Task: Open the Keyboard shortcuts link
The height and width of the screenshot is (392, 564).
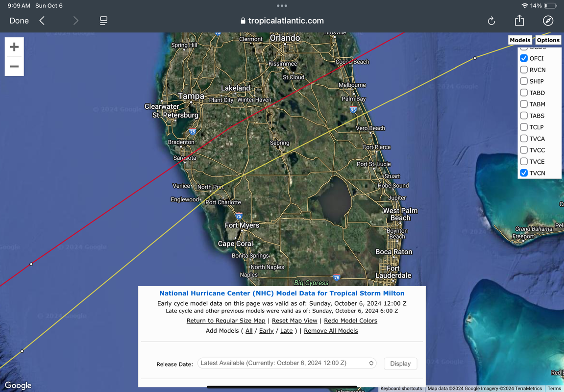Action: pos(401,389)
